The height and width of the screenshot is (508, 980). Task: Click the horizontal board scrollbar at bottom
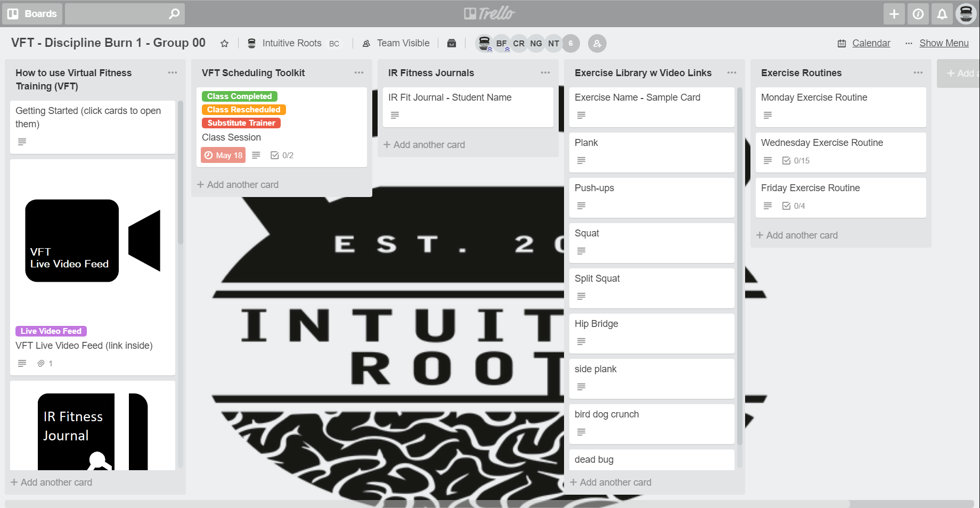427,504
